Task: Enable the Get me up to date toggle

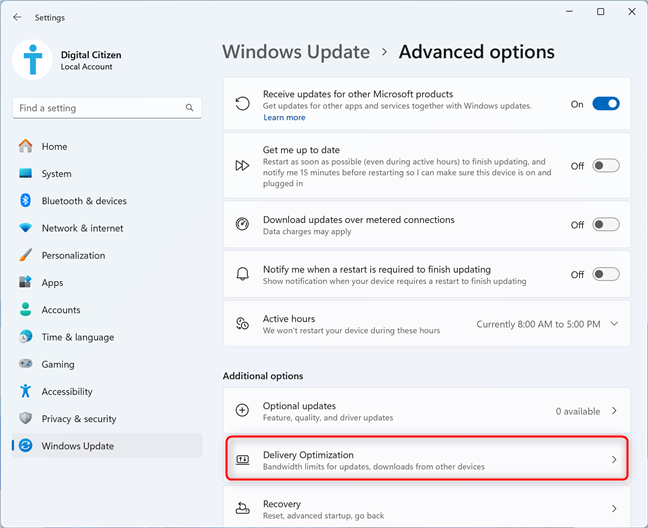Action: (x=606, y=166)
